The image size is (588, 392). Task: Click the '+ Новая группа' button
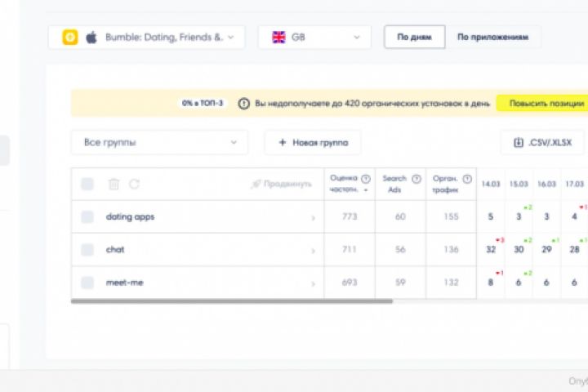coord(313,142)
